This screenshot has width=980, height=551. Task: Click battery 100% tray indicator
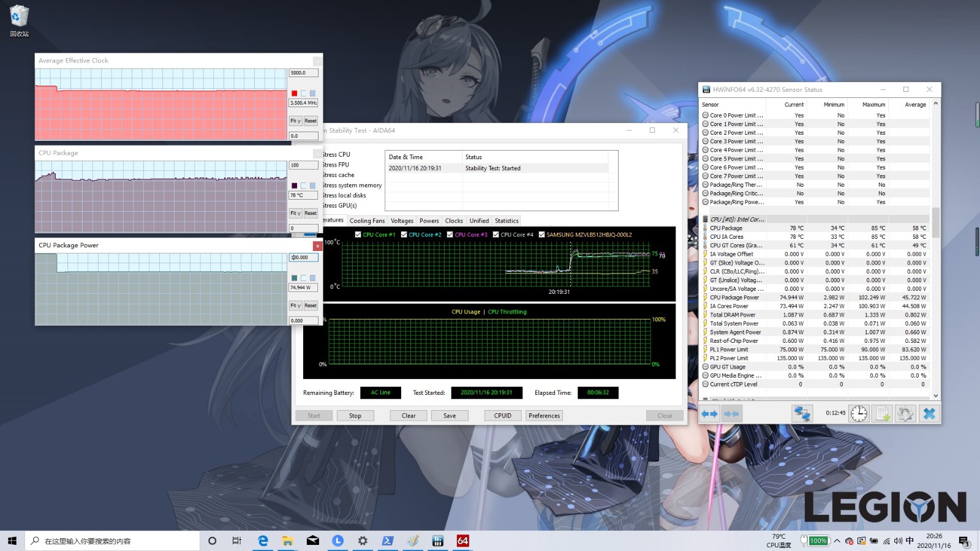point(815,541)
